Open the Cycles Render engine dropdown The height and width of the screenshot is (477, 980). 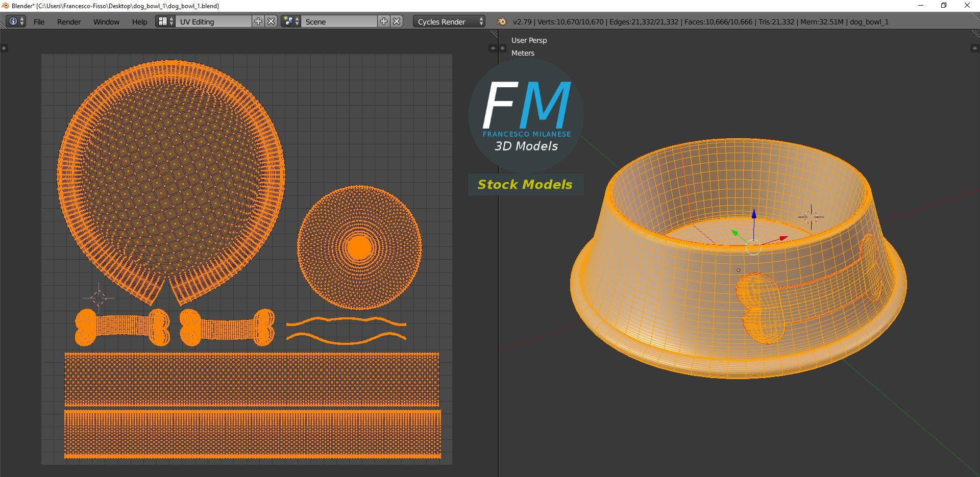(449, 21)
